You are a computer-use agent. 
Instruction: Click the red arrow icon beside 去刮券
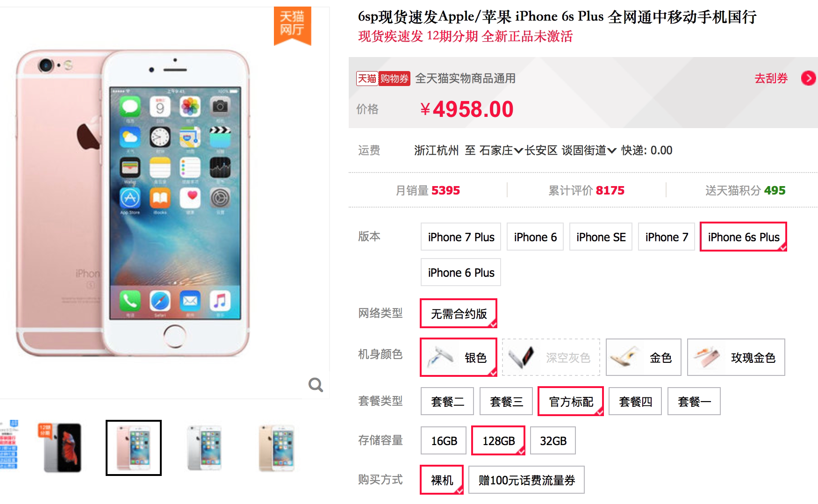[x=808, y=78]
